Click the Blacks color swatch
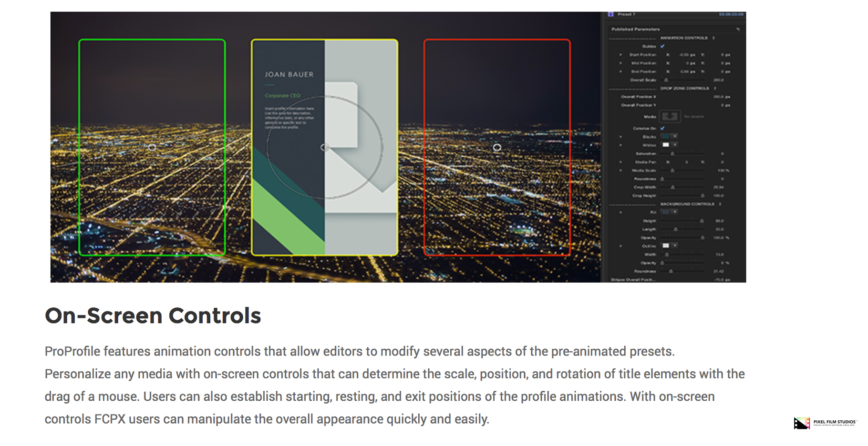The height and width of the screenshot is (446, 868). 666,137
